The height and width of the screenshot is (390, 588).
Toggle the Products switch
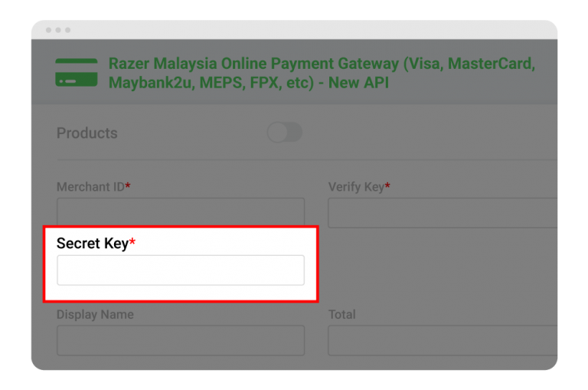[284, 133]
